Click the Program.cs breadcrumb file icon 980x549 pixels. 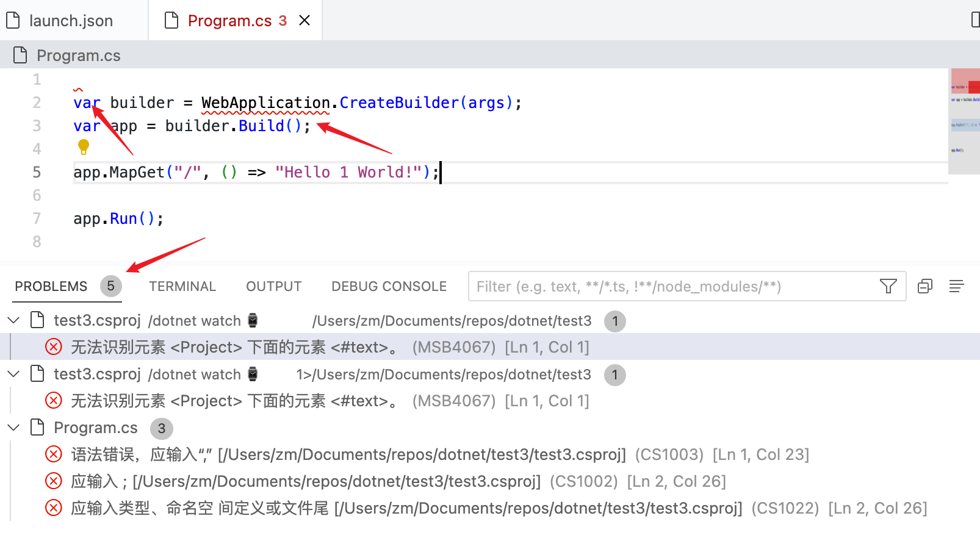(20, 55)
